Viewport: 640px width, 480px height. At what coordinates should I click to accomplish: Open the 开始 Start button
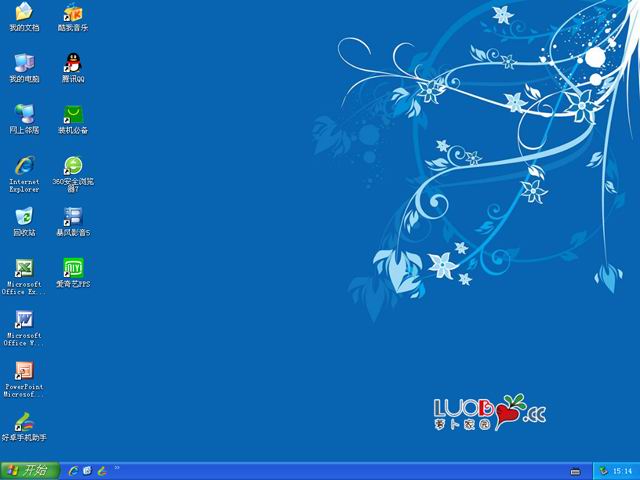click(30, 471)
